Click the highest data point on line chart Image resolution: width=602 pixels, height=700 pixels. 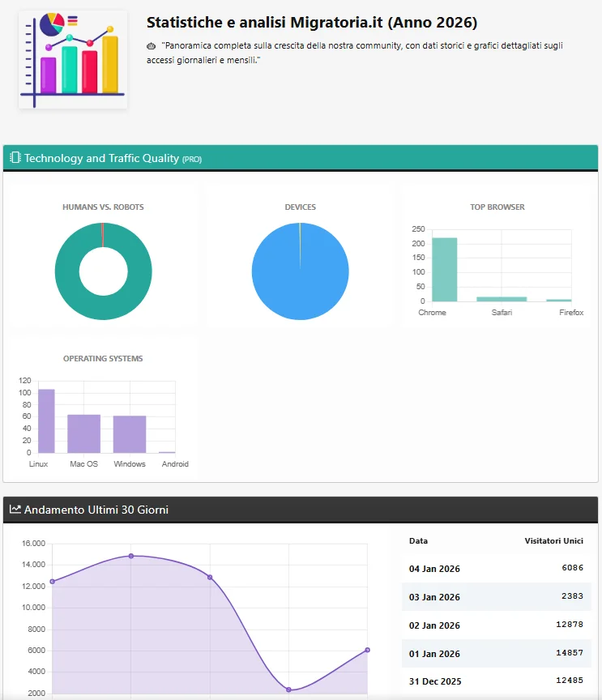click(131, 556)
